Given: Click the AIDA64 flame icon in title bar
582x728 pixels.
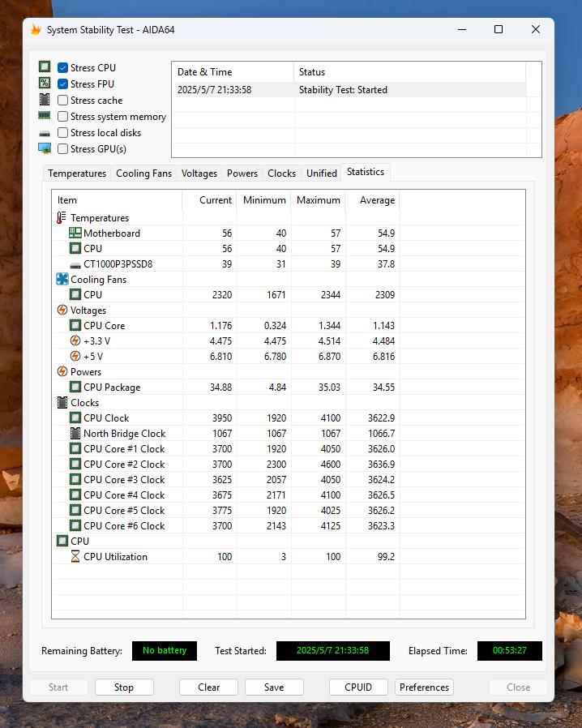Looking at the screenshot, I should point(36,30).
